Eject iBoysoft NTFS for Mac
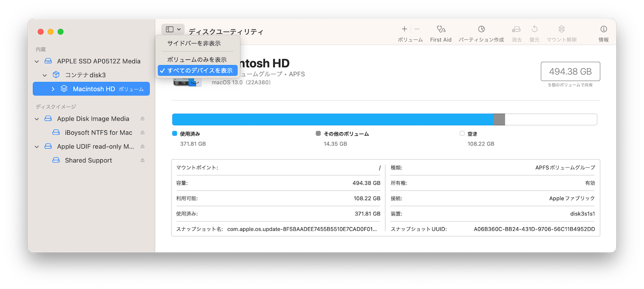 coord(142,133)
